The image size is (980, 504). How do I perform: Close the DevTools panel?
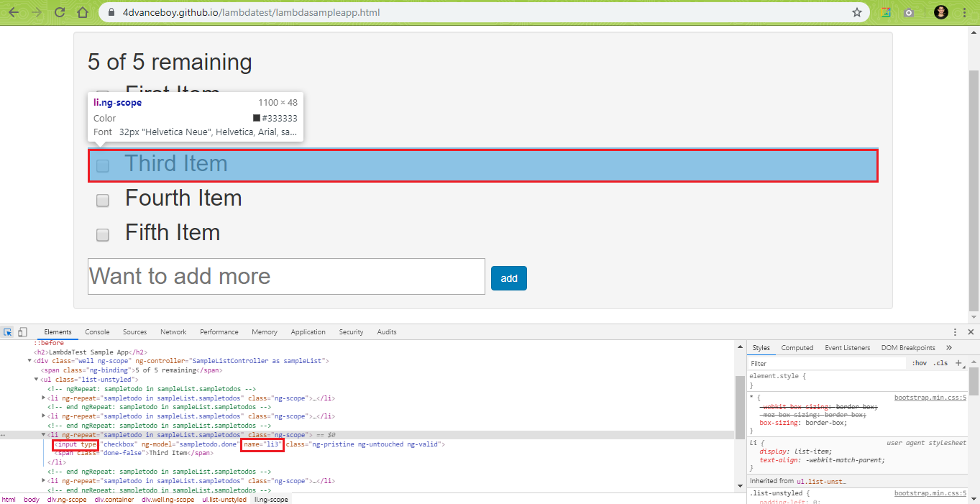[971, 332]
